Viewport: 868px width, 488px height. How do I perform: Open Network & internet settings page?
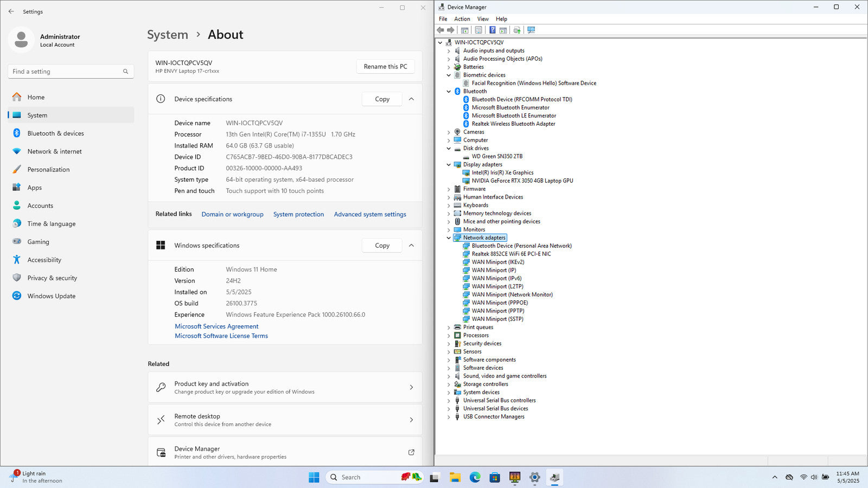click(71, 151)
